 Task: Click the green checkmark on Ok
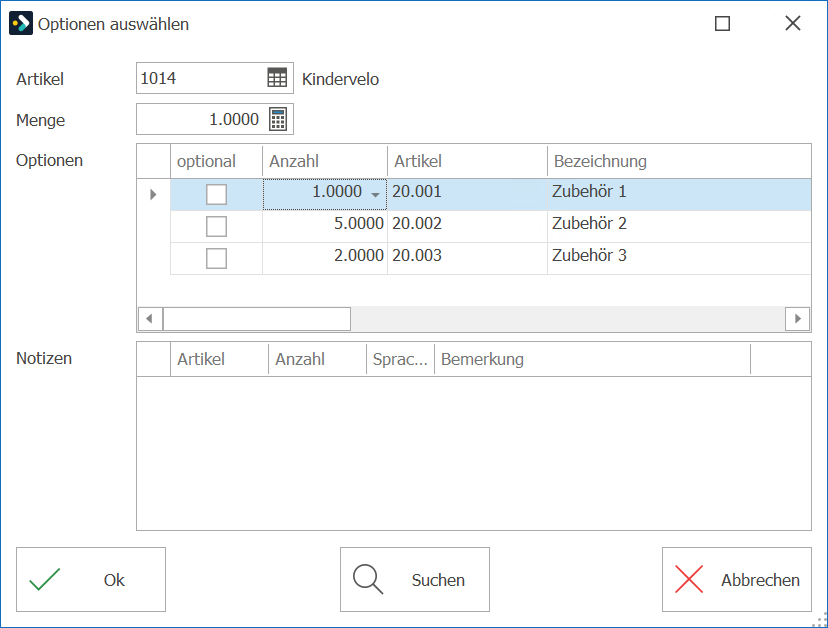click(45, 579)
